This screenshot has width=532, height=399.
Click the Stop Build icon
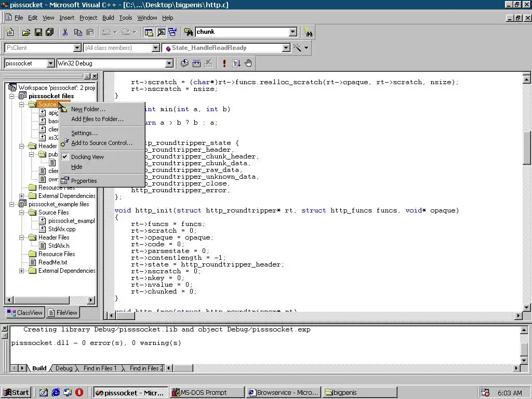(208, 63)
